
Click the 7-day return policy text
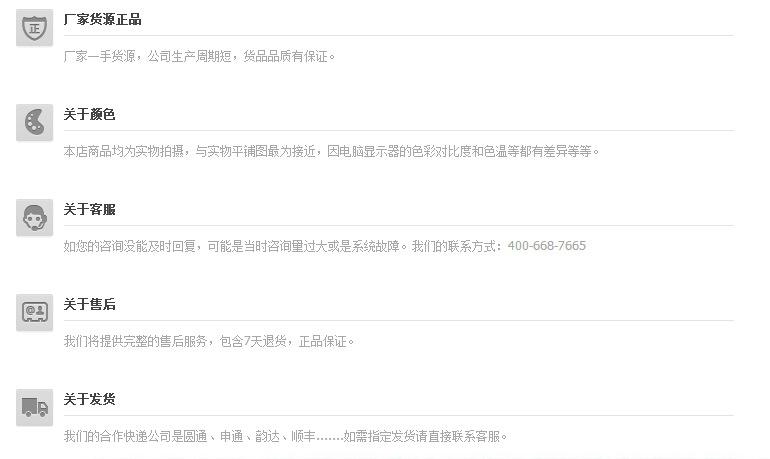click(209, 341)
